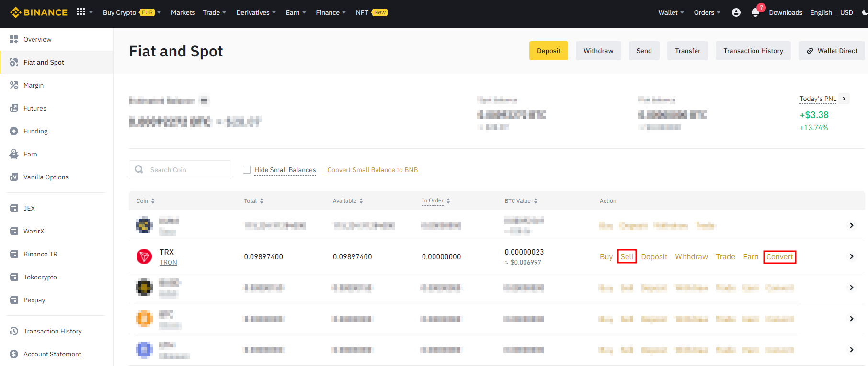The height and width of the screenshot is (366, 868).
Task: Sort table by Coin column
Action: pyautogui.click(x=146, y=201)
